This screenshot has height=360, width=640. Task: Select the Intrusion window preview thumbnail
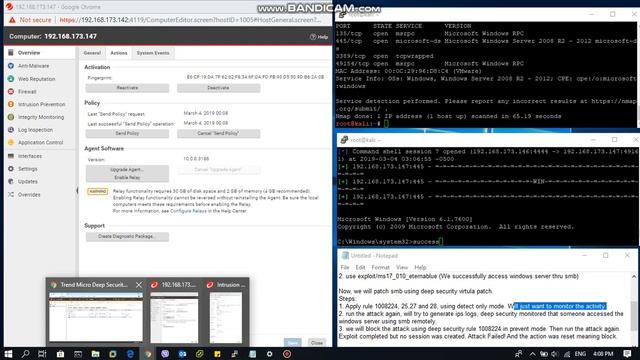pos(226,317)
